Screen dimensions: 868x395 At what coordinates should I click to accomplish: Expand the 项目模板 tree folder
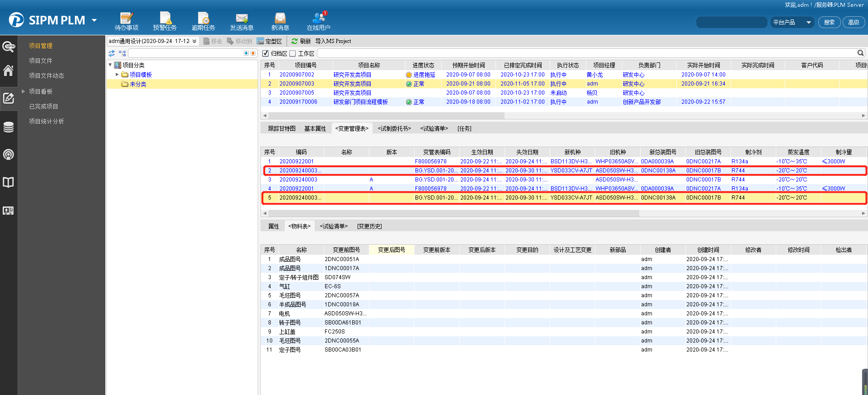(x=117, y=75)
